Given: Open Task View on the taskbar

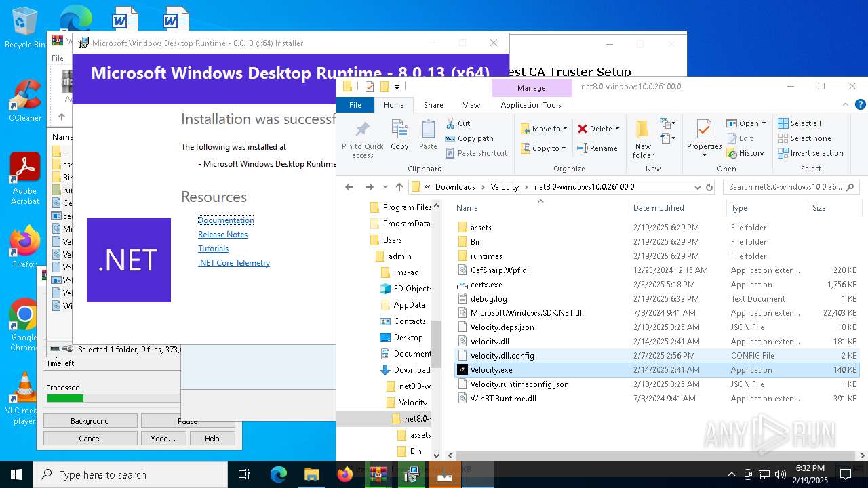Looking at the screenshot, I should (x=245, y=474).
